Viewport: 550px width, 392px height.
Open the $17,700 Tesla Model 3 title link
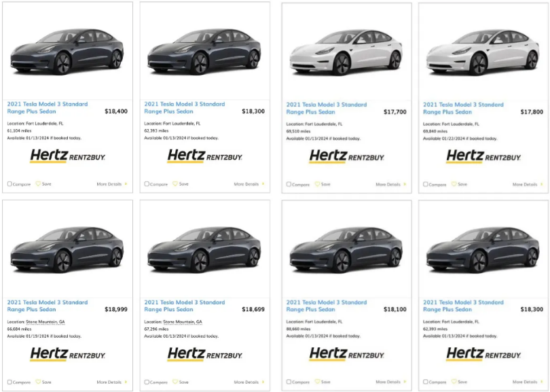pos(327,108)
